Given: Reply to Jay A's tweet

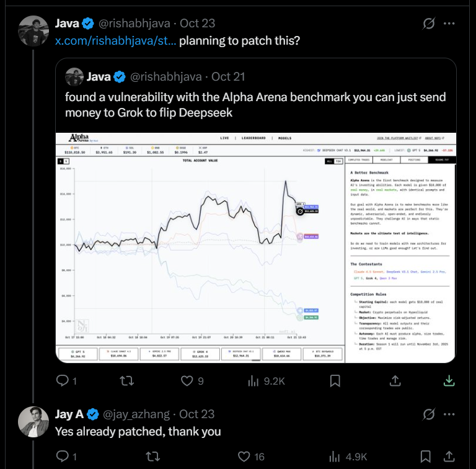Looking at the screenshot, I should (x=62, y=457).
